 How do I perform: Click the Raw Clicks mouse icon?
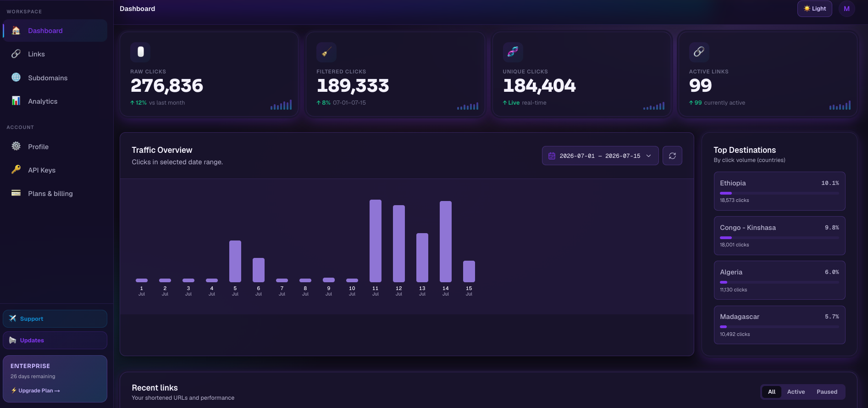point(140,52)
